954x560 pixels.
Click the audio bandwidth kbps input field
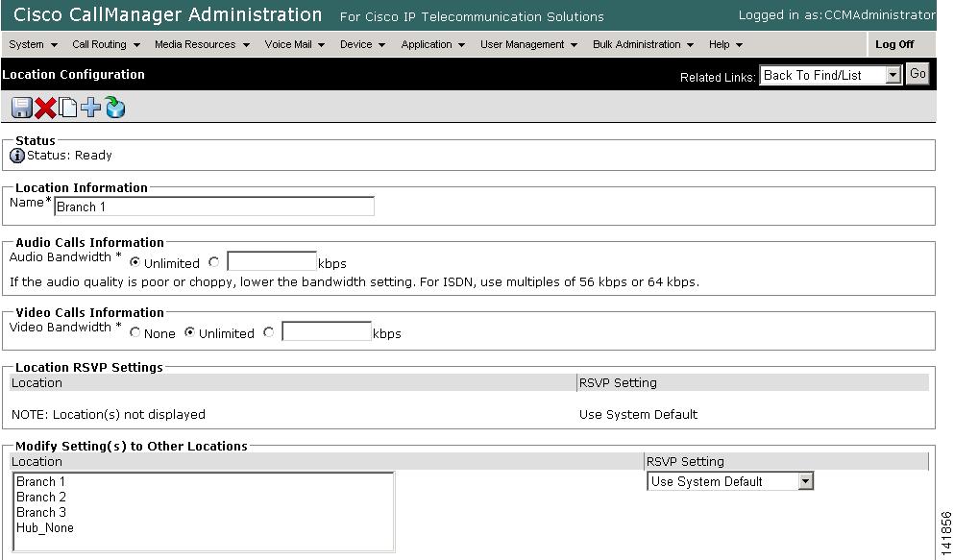[271, 261]
